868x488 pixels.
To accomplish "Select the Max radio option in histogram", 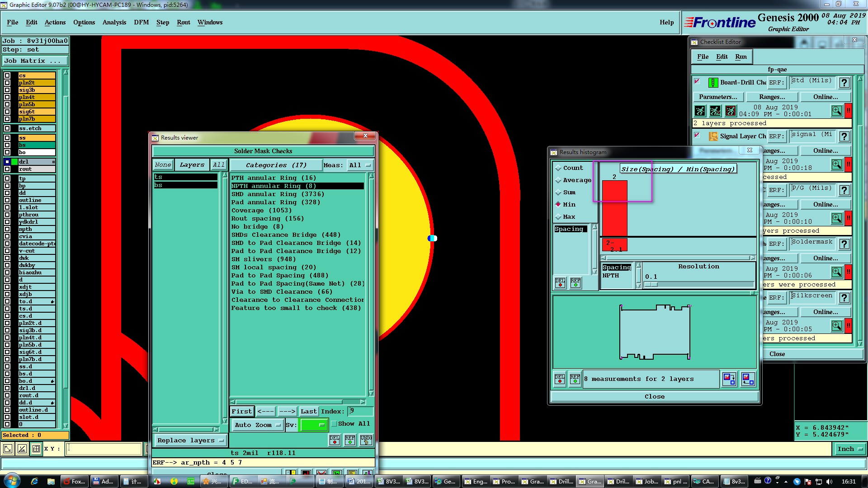I will click(558, 217).
